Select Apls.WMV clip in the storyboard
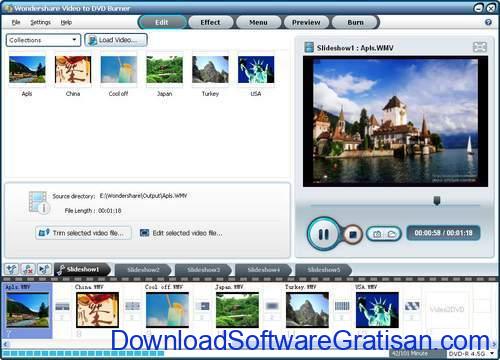Image resolution: width=500 pixels, height=360 pixels. pos(28,310)
